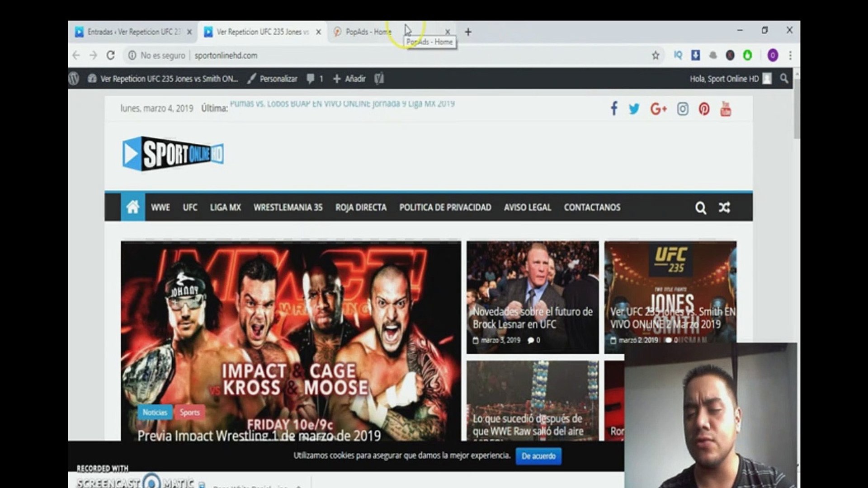Click the green circle extension icon
The width and height of the screenshot is (868, 488).
point(748,55)
